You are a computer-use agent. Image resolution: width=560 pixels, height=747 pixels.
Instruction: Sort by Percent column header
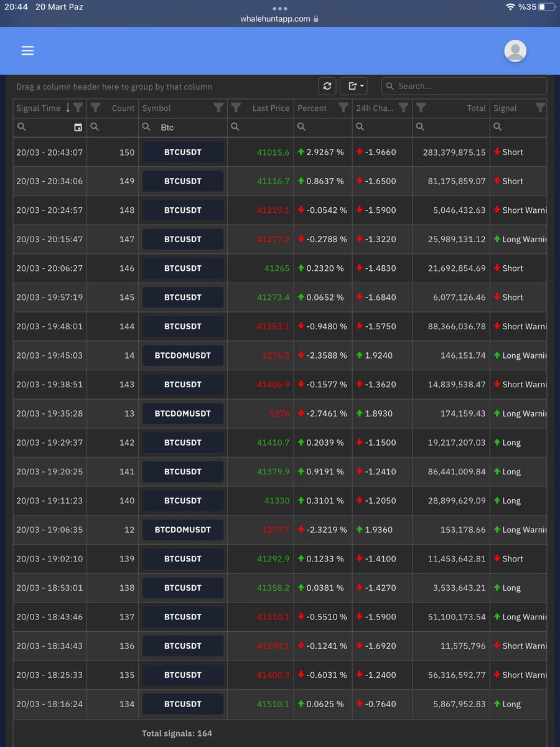312,108
